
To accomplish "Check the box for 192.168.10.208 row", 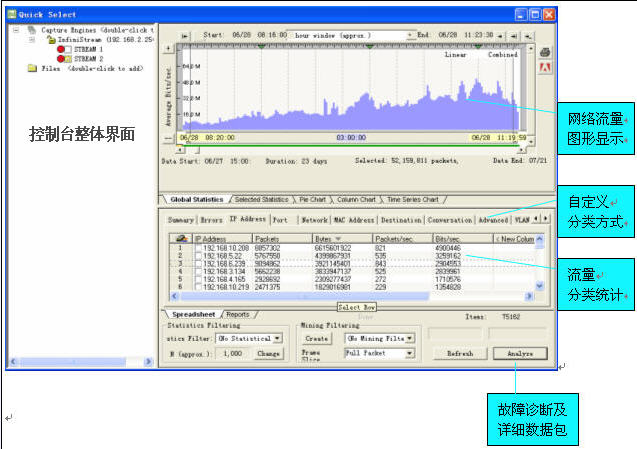I will tap(198, 247).
